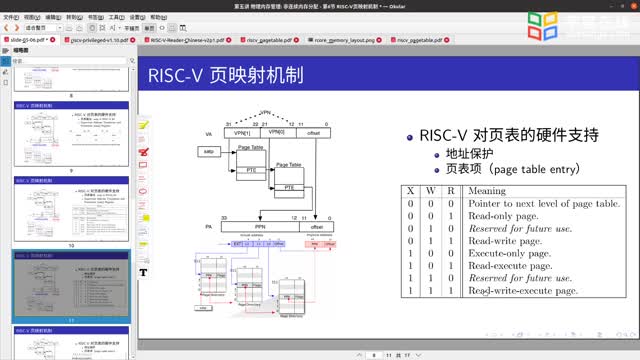Open the 设置 (Settings) menu
The height and width of the screenshot is (360, 640).
tap(137, 17)
